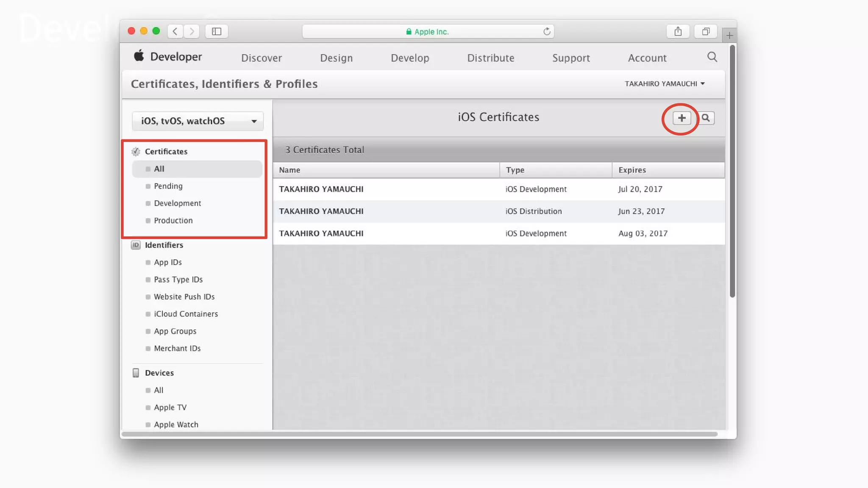Screen dimensions: 868x488
Task: Click the add certificate plus button
Action: click(x=682, y=118)
